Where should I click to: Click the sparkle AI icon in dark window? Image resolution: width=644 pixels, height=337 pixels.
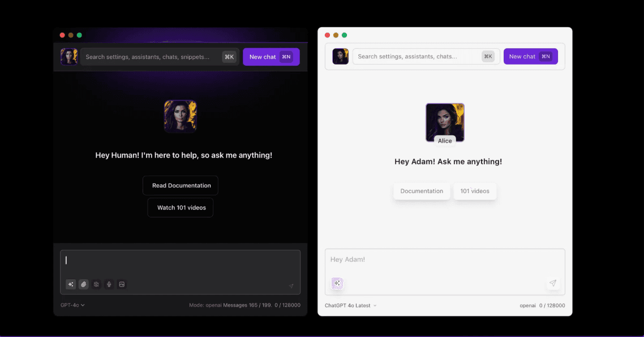[71, 284]
